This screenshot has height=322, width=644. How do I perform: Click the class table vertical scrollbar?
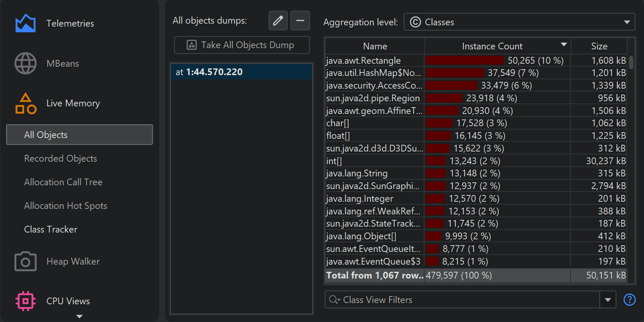631,62
